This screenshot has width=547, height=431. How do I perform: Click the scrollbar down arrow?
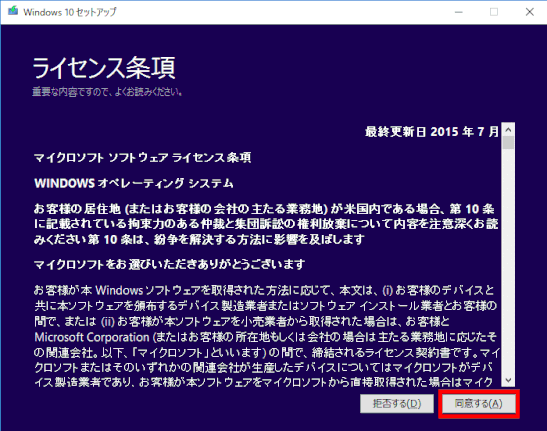click(x=508, y=380)
